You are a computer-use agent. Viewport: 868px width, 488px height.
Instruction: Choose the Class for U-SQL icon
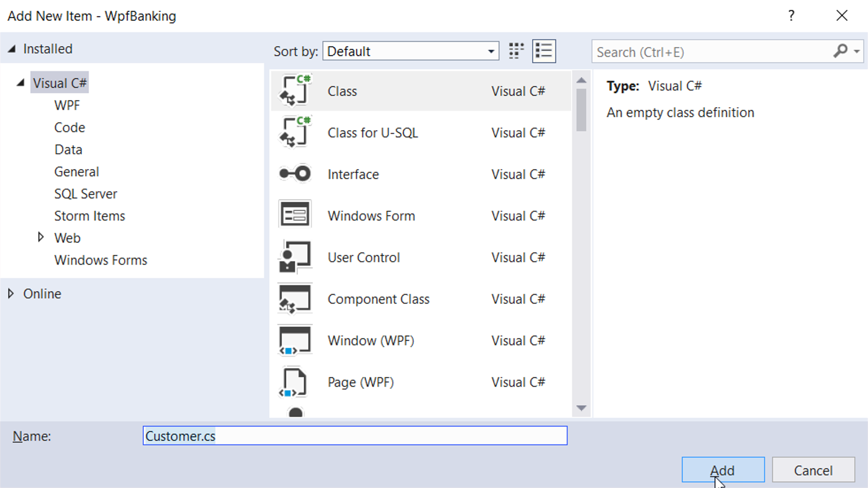[295, 132]
